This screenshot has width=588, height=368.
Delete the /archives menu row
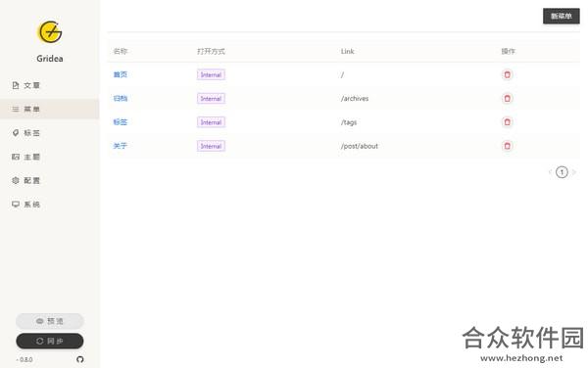coord(507,99)
